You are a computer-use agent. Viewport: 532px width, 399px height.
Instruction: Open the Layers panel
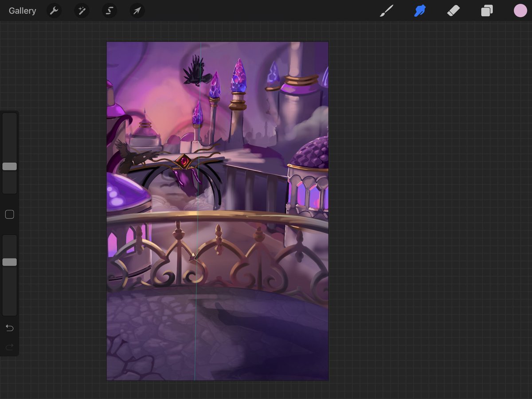pyautogui.click(x=487, y=11)
